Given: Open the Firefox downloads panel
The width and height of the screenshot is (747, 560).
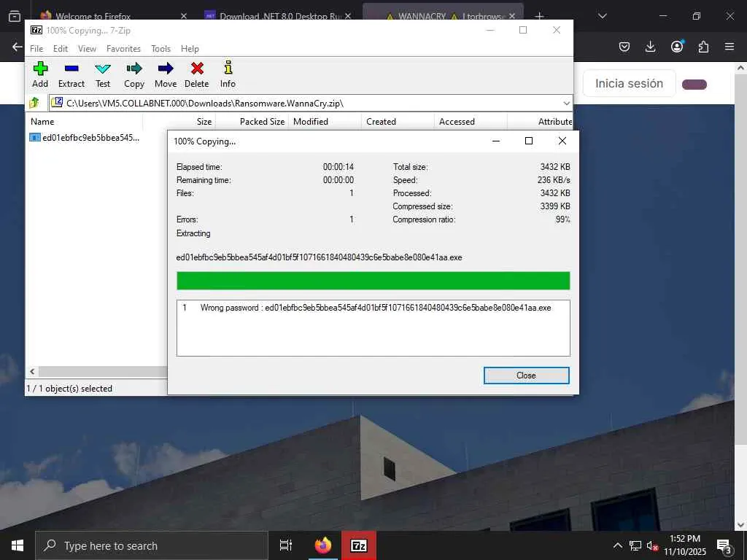Looking at the screenshot, I should [x=650, y=47].
